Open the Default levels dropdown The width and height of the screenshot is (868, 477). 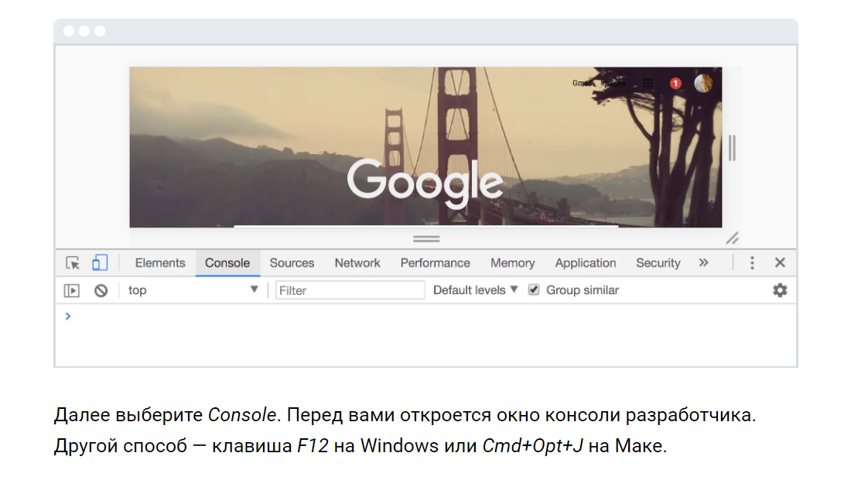[476, 290]
